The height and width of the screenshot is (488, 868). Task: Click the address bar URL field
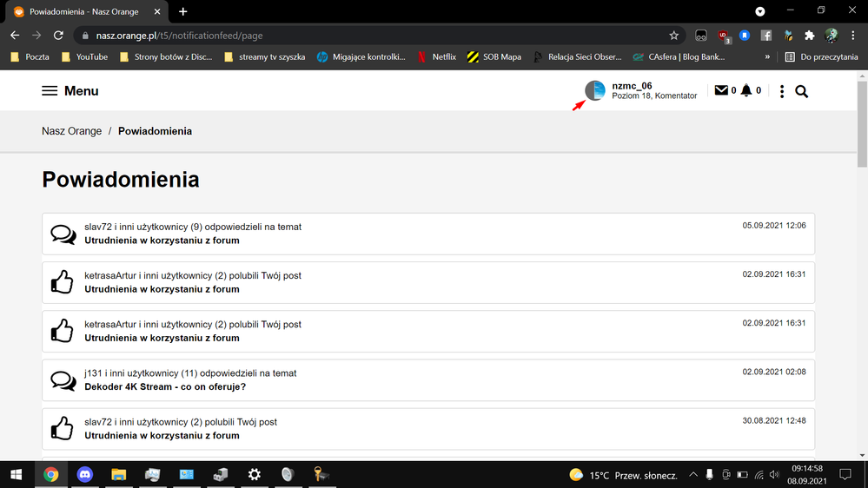(348, 36)
